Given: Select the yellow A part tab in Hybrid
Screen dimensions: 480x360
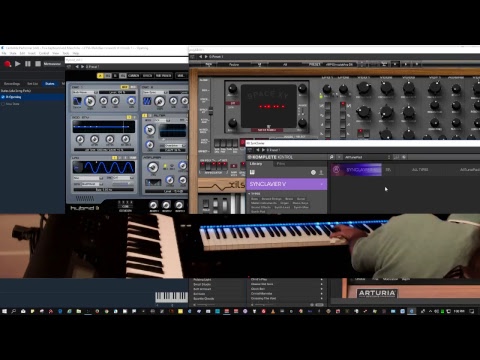Looking at the screenshot, I should [100, 76].
